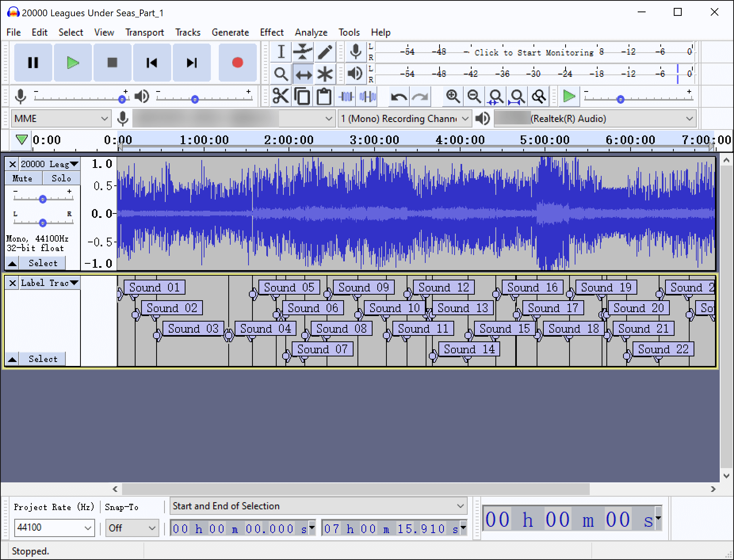734x560 pixels.
Task: Click recording meter to start monitoring
Action: [534, 52]
